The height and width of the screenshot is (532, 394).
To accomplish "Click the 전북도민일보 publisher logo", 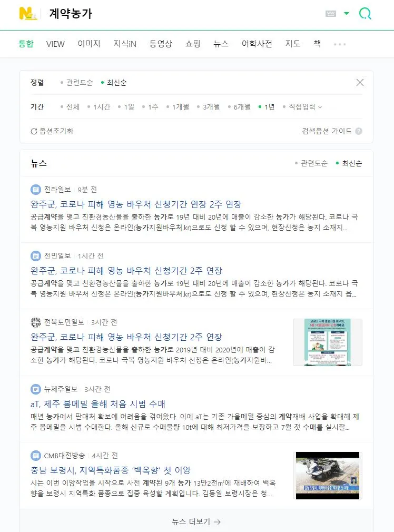I will tap(36, 322).
